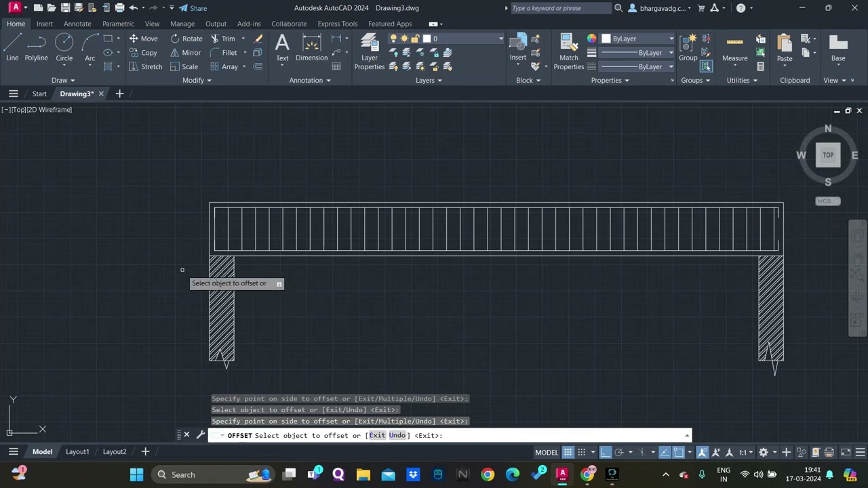Click the WCS coordinate system button
The width and height of the screenshot is (868, 488).
pyautogui.click(x=827, y=201)
